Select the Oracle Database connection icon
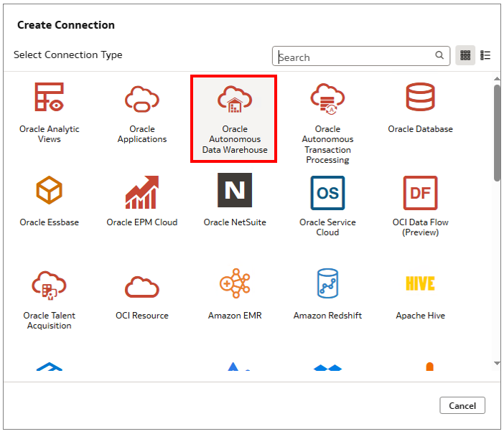Screen dimensions: 504x434 click(420, 98)
